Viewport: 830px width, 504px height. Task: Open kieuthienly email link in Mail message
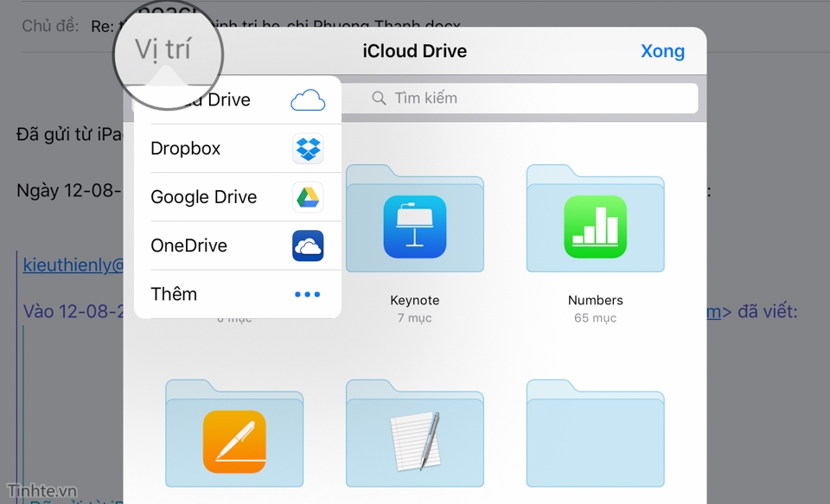[x=73, y=265]
